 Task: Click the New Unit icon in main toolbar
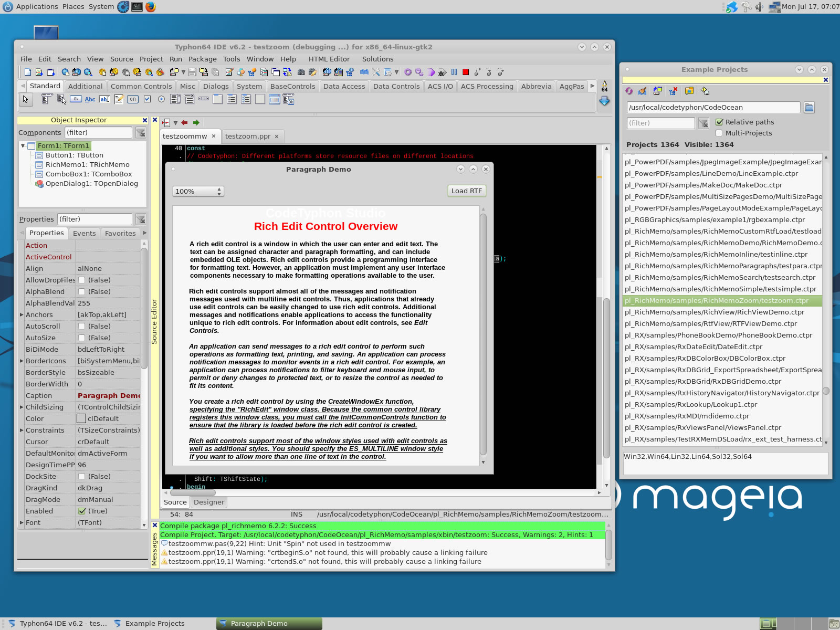coord(38,72)
